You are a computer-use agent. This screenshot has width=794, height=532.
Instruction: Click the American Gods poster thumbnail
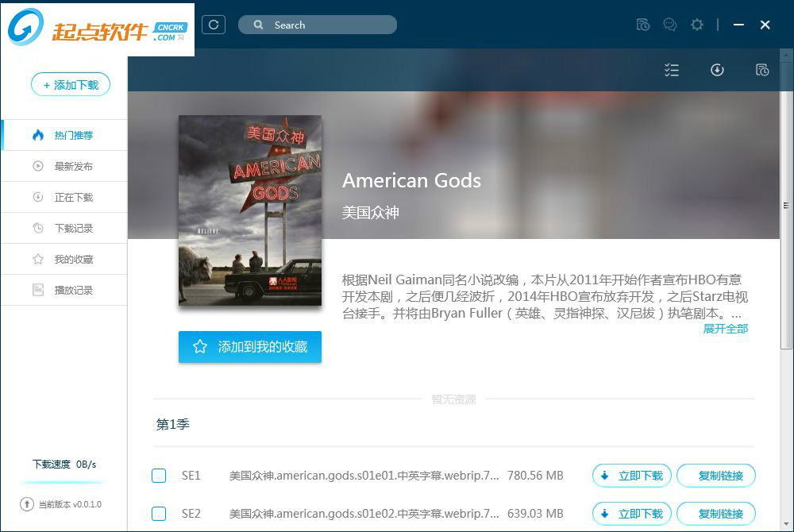pyautogui.click(x=250, y=210)
